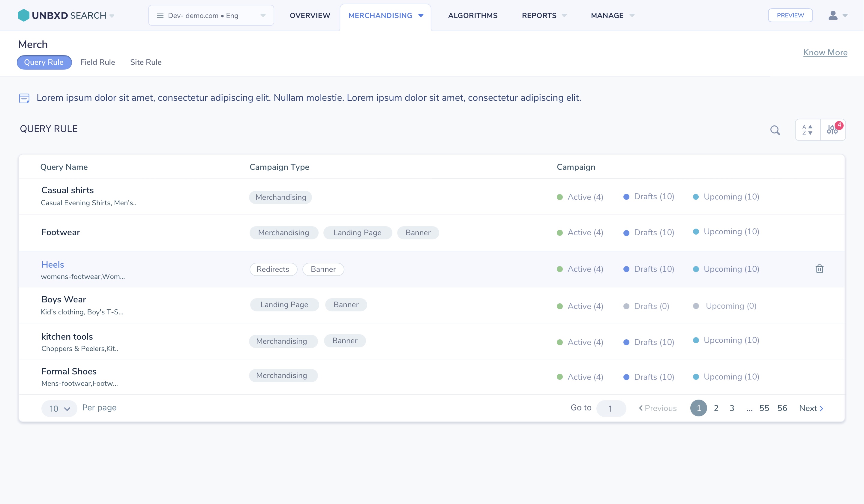Click Active (4) in kitchen tools row
864x504 pixels.
pyautogui.click(x=580, y=342)
